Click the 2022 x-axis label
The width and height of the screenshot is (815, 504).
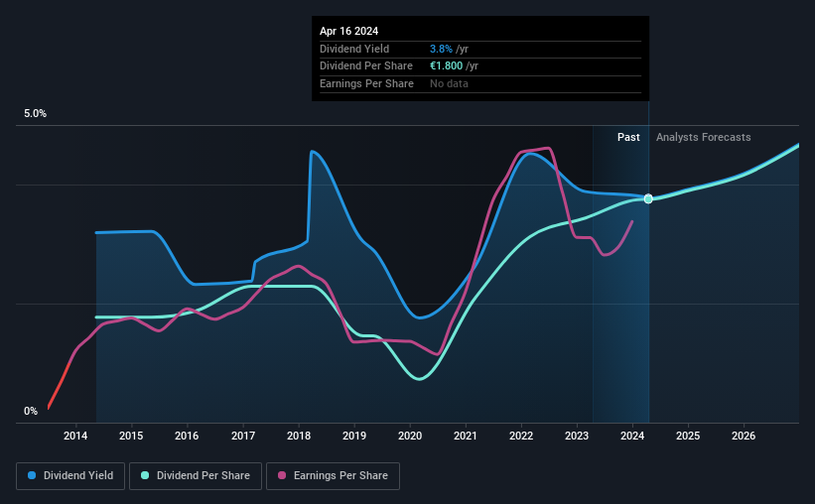[x=521, y=436]
